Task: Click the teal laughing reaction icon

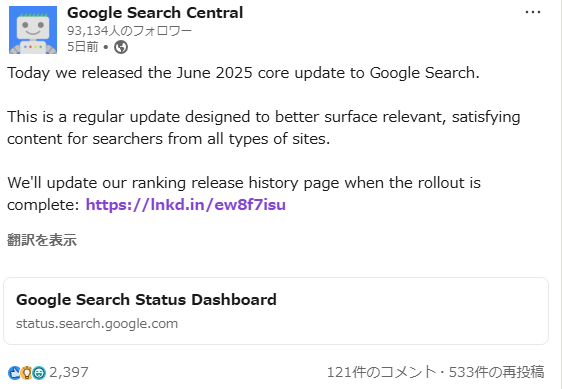Action: [39, 373]
